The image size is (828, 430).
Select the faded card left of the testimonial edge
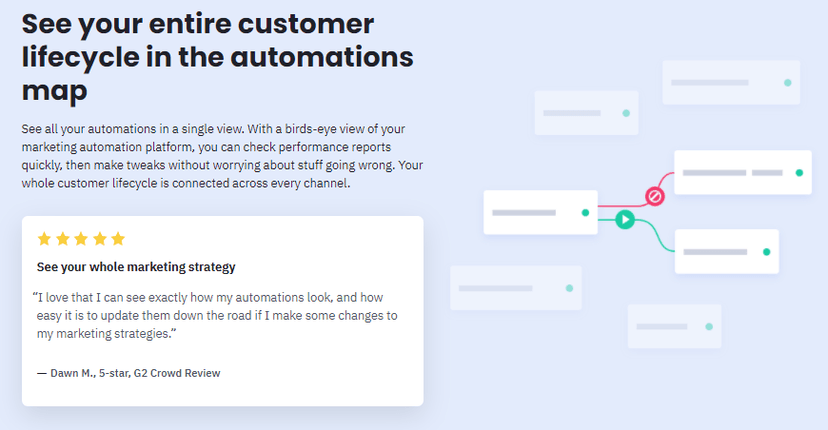coord(516,288)
